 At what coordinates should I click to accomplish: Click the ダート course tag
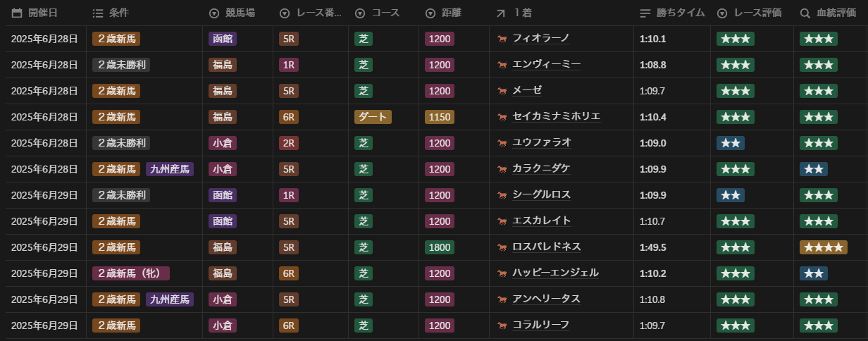pos(373,117)
